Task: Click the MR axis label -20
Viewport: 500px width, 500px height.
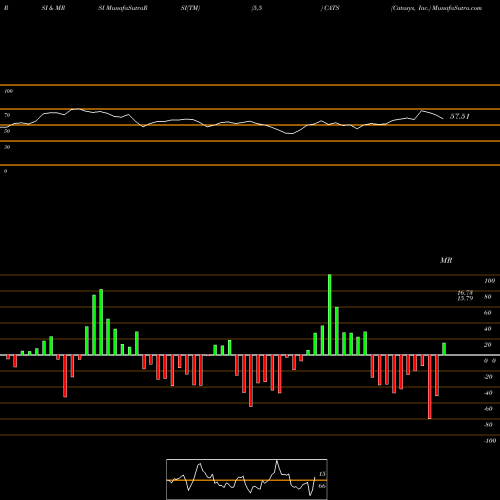Action: pos(488,377)
